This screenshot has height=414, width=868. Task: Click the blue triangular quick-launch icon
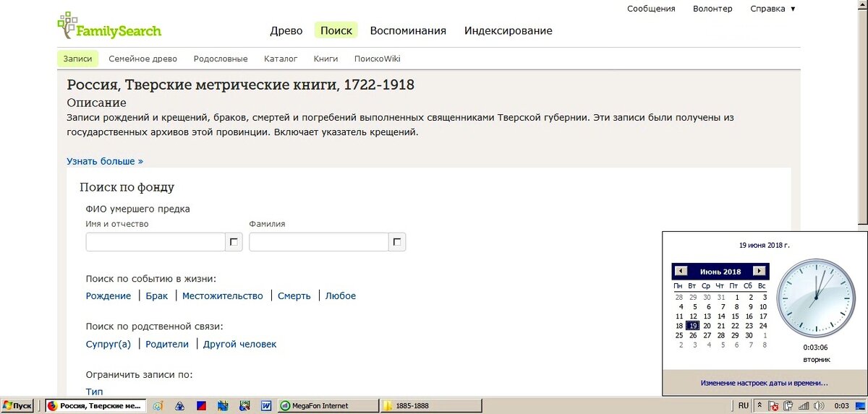click(x=180, y=406)
